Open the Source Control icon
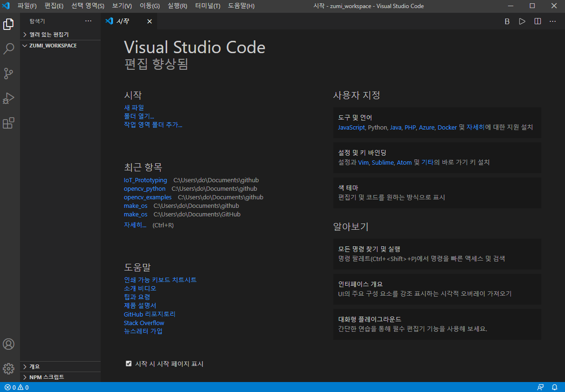 tap(8, 74)
